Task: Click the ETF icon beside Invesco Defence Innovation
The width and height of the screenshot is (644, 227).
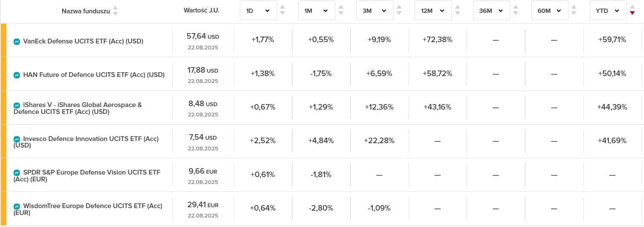Action: 17,139
